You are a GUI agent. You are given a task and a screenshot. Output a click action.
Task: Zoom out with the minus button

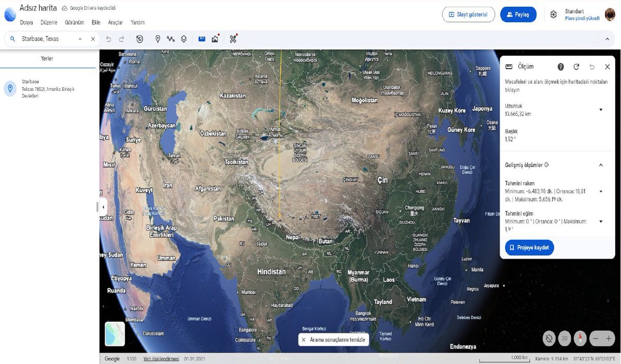[596, 339]
